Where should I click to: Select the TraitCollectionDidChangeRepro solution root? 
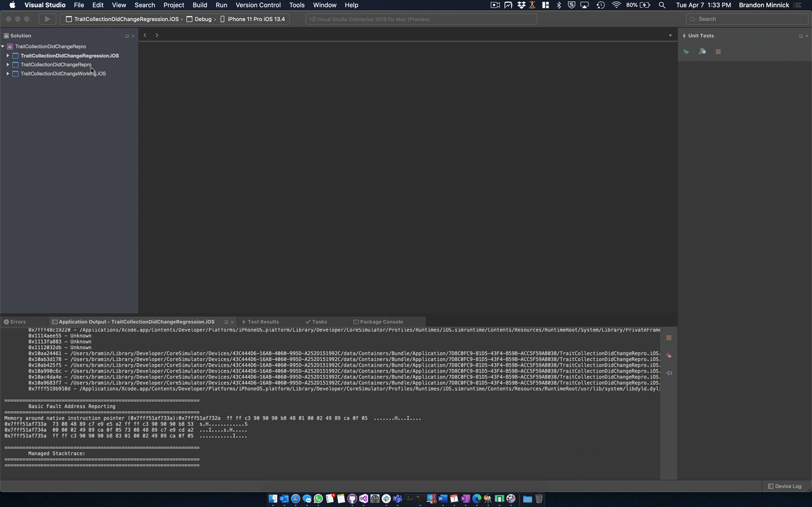50,46
